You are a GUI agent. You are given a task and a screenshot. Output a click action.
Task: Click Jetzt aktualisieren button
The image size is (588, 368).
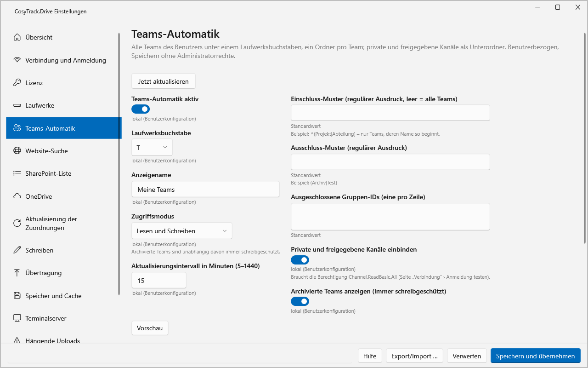[x=164, y=81]
